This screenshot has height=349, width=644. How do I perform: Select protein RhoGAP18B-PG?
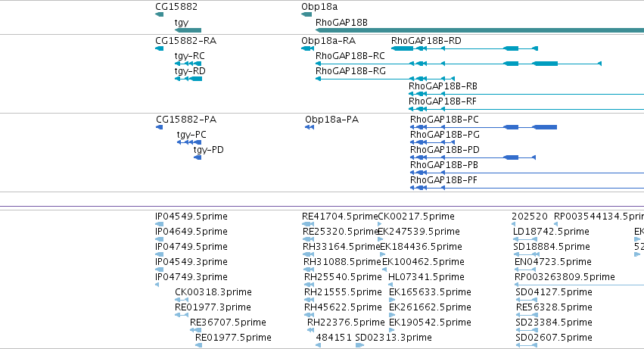click(x=445, y=135)
